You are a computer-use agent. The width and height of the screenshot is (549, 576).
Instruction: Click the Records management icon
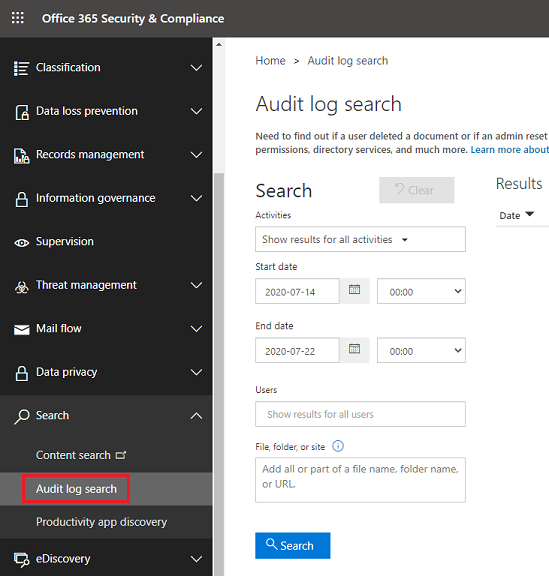coord(21,156)
